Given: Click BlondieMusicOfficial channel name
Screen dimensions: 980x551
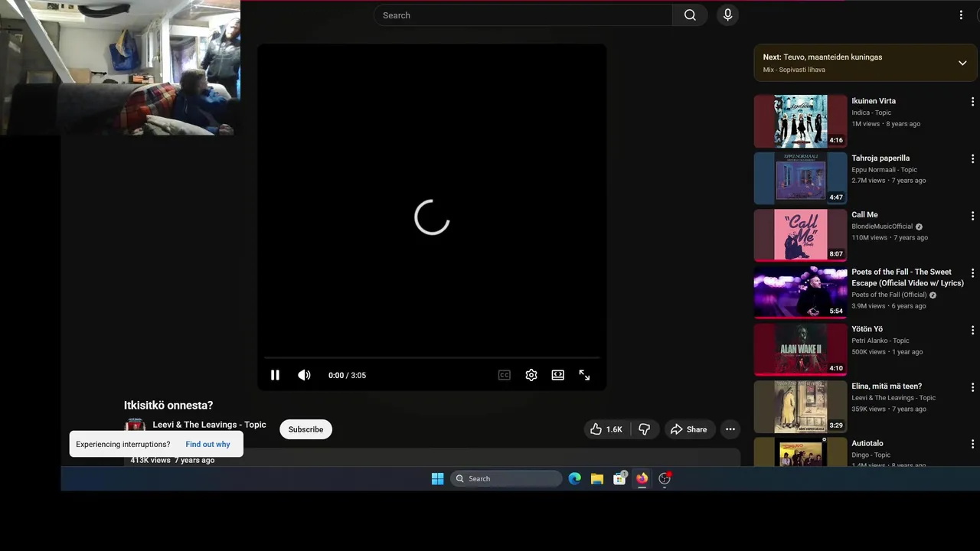Looking at the screenshot, I should coord(882,227).
